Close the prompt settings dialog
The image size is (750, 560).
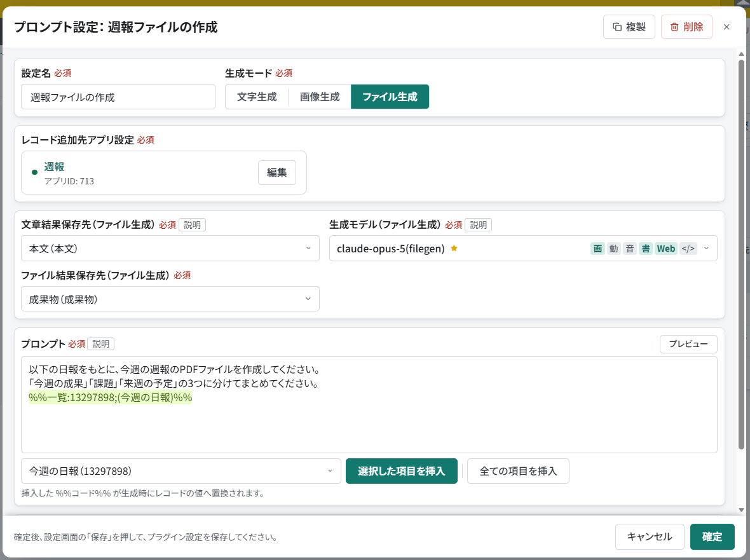coord(726,27)
